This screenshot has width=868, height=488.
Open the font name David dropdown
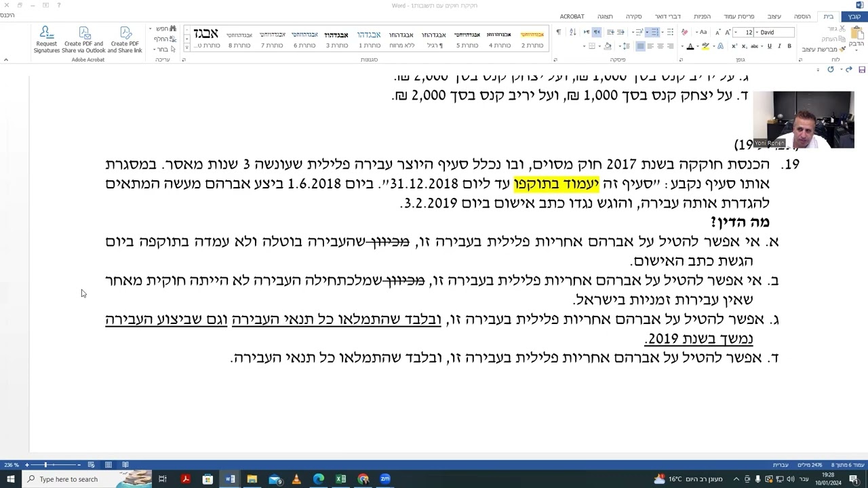click(x=757, y=33)
